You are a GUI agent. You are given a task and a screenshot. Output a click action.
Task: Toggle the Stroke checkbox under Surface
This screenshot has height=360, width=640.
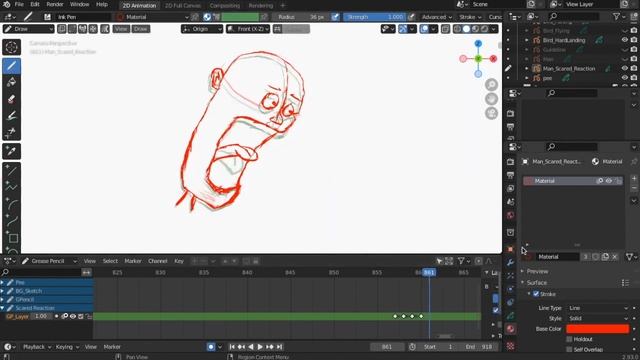pos(536,294)
